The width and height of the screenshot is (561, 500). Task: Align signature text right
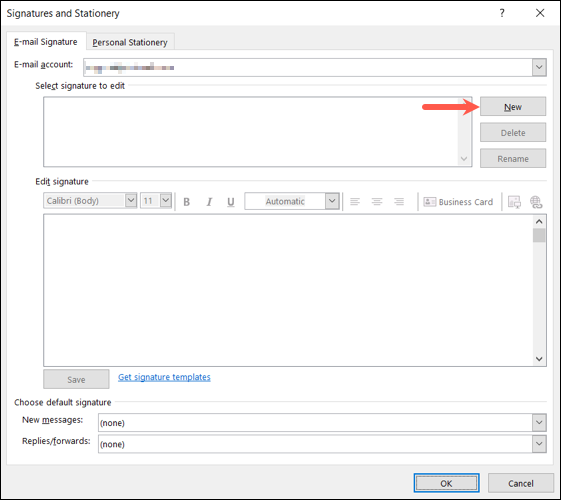tap(399, 202)
